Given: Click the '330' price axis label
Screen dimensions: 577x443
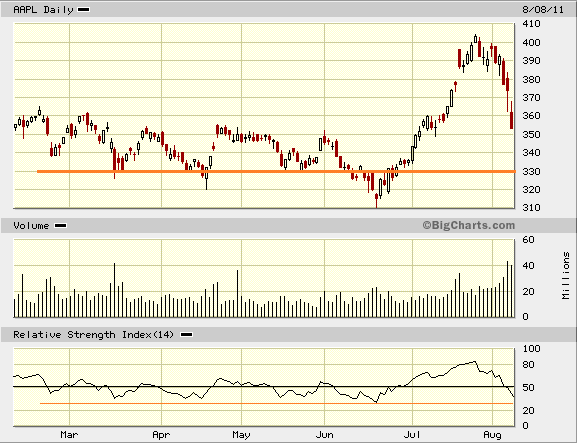Looking at the screenshot, I should (x=531, y=171).
